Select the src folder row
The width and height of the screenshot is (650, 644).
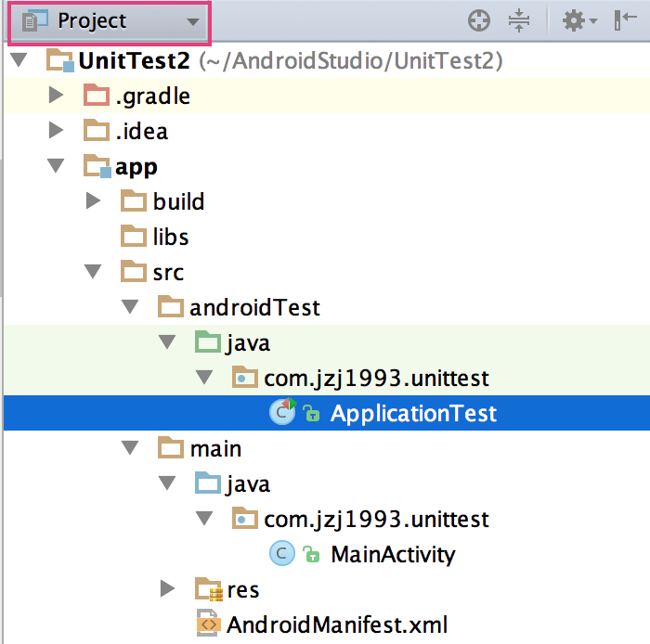click(x=327, y=272)
